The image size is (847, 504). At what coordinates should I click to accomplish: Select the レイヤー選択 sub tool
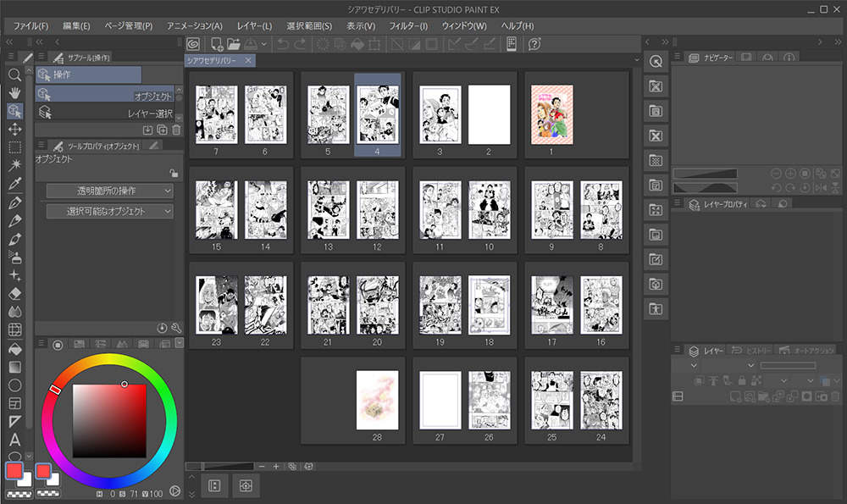point(105,113)
